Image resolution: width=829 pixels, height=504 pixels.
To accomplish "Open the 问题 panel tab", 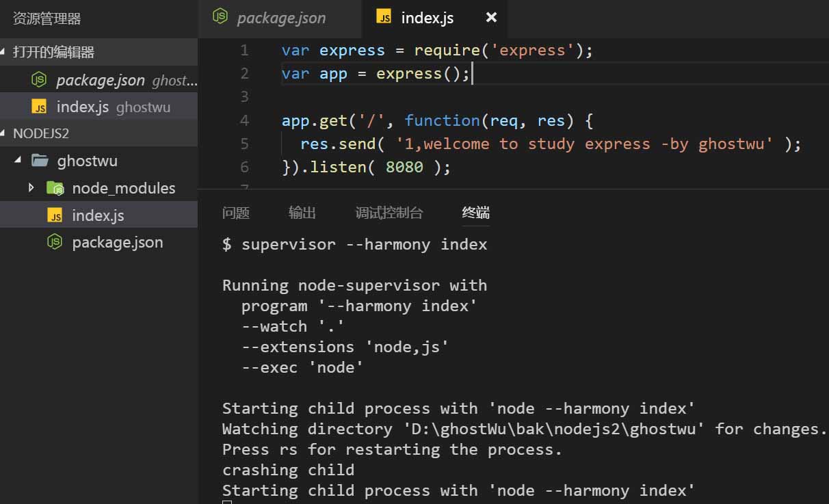I will [x=236, y=213].
